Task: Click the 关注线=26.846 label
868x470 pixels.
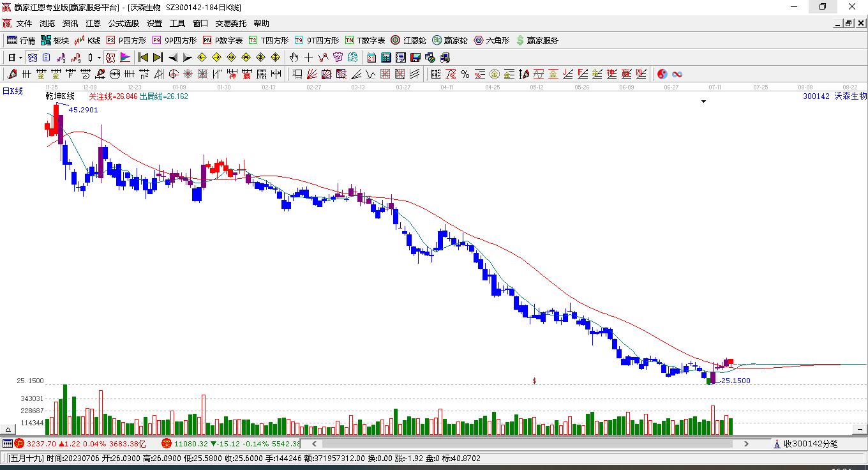Action: click(x=113, y=96)
